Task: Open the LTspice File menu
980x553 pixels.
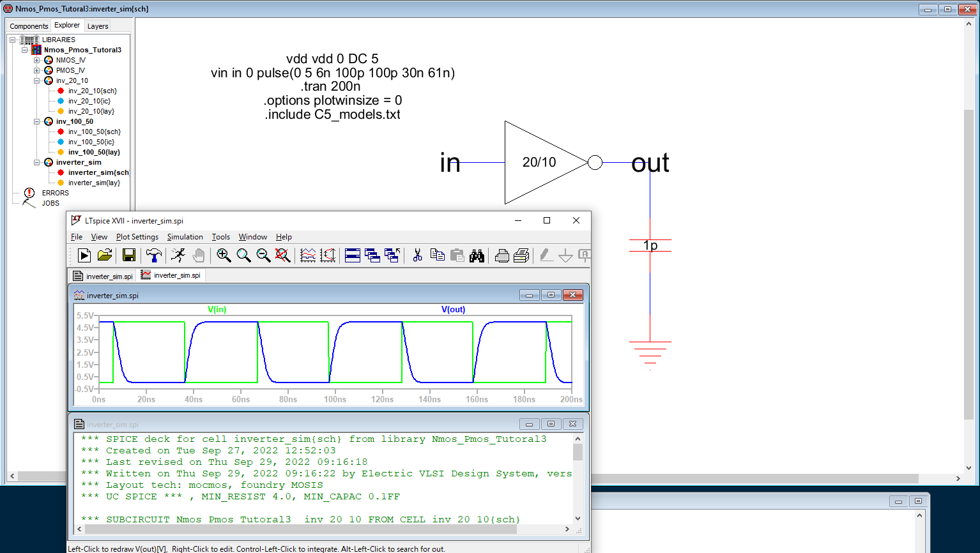Action: click(x=77, y=237)
